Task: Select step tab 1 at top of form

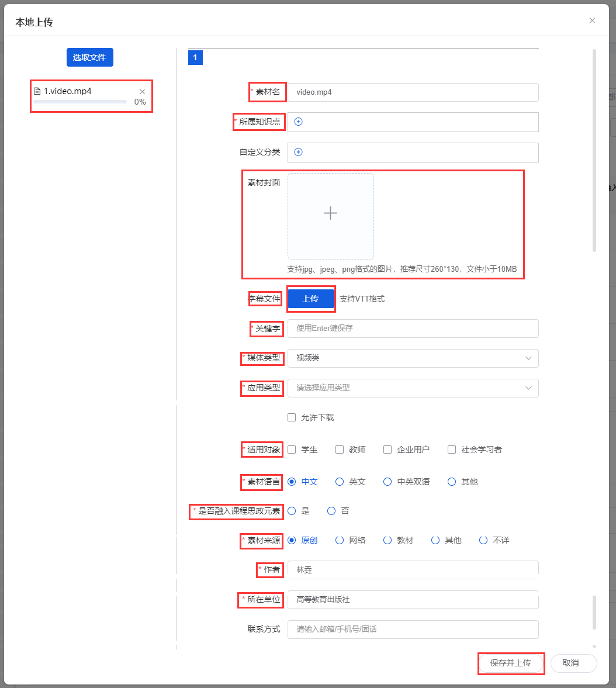Action: (x=195, y=57)
